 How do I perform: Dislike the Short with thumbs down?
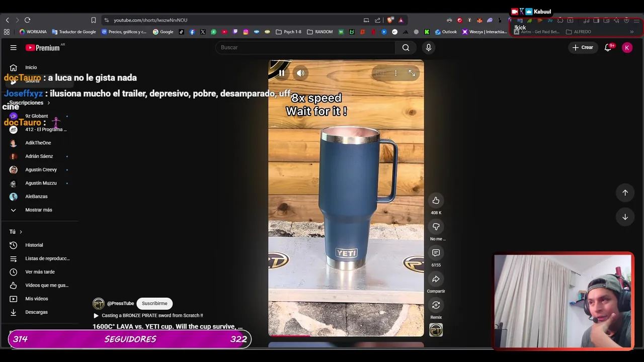click(436, 227)
